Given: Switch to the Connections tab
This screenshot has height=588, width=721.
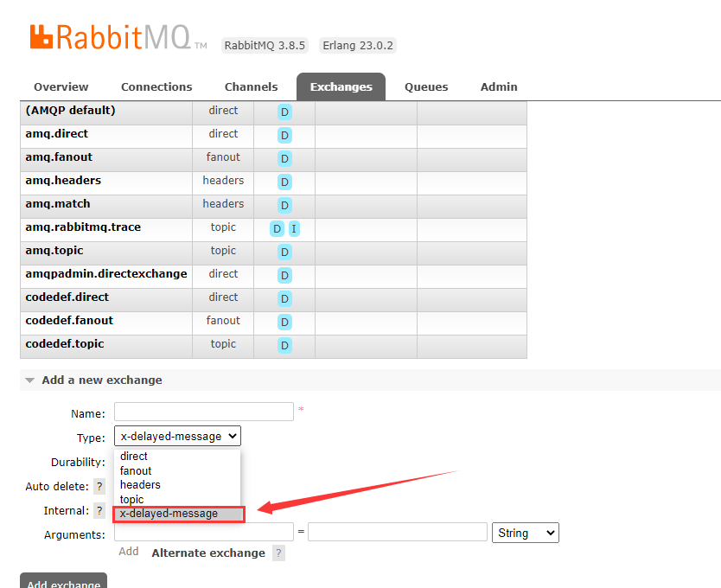Looking at the screenshot, I should click(156, 87).
